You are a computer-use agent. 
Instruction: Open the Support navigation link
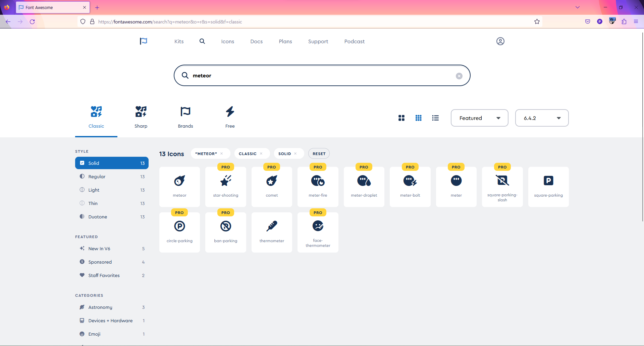pos(318,42)
